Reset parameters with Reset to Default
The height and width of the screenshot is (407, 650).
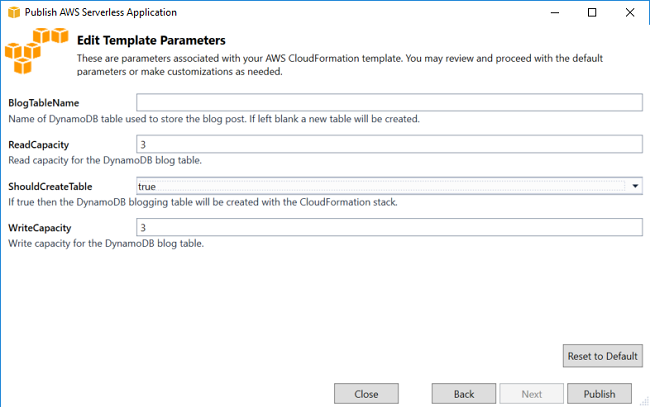click(602, 356)
